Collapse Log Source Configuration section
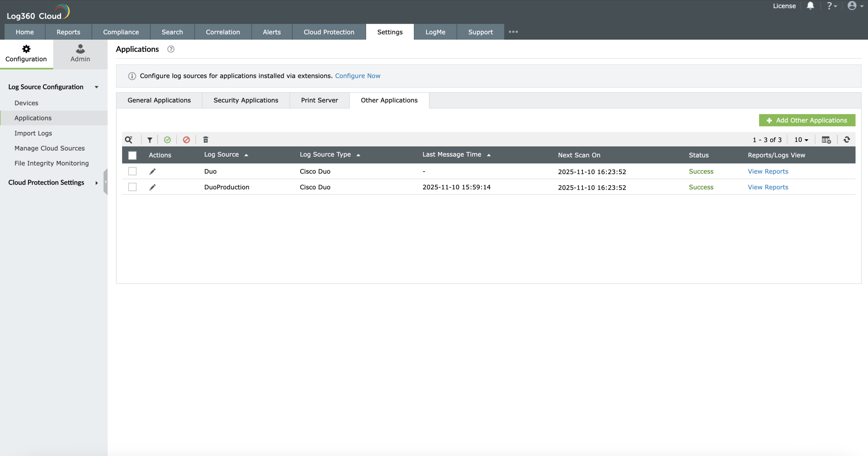868x456 pixels. pyautogui.click(x=96, y=87)
